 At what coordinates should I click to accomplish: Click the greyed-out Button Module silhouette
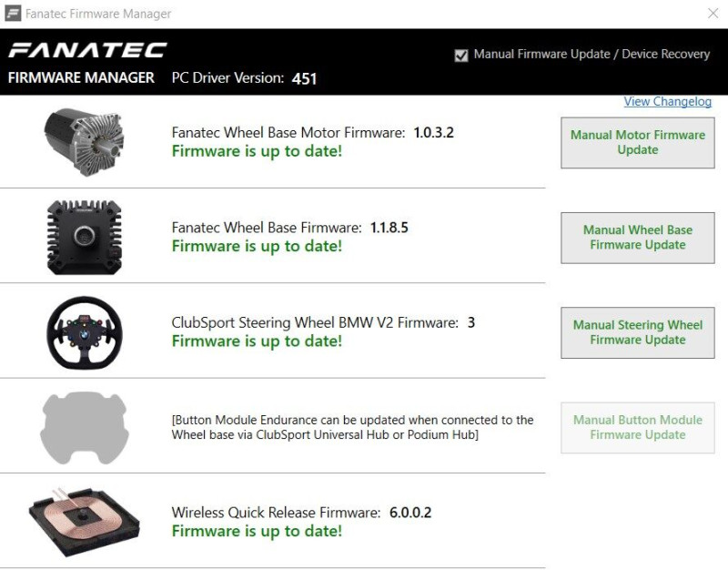[x=83, y=427]
